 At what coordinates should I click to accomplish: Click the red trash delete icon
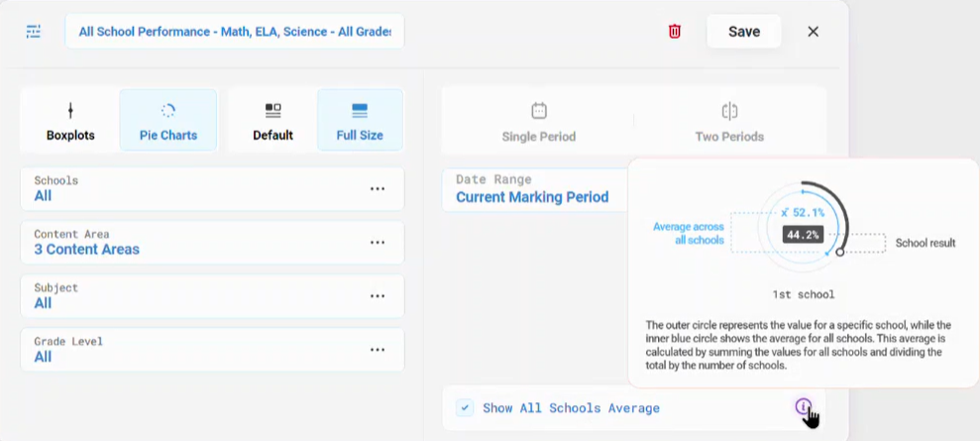click(x=675, y=32)
